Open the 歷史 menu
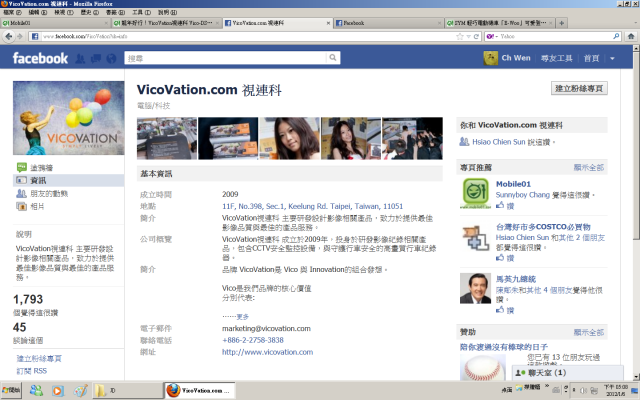The image size is (640, 400). point(89,12)
